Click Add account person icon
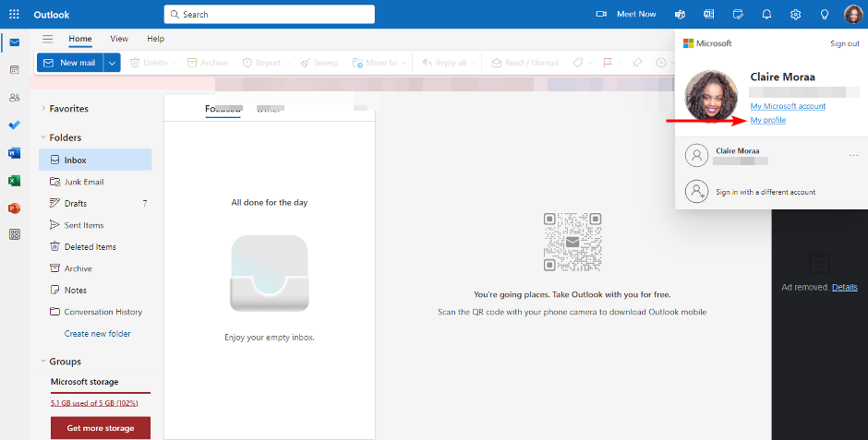 (696, 191)
